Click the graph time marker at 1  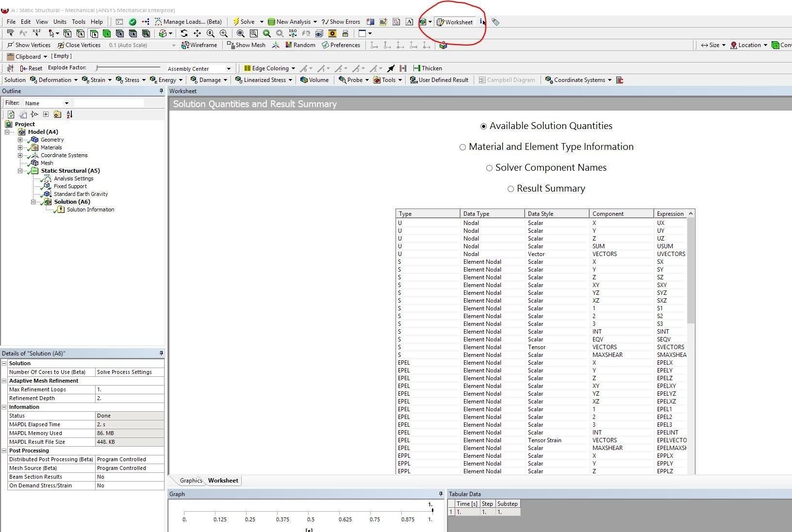coord(432,510)
